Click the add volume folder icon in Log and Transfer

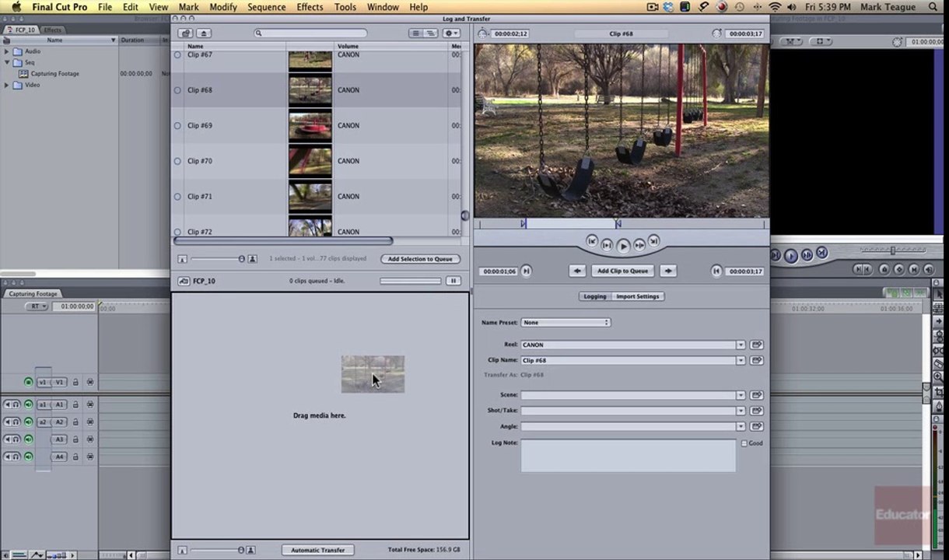coord(185,33)
